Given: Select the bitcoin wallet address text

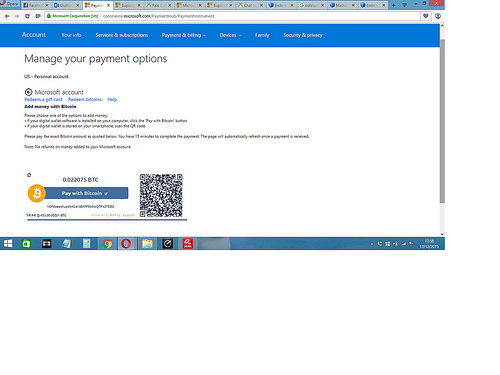Looking at the screenshot, I should click(x=81, y=207).
